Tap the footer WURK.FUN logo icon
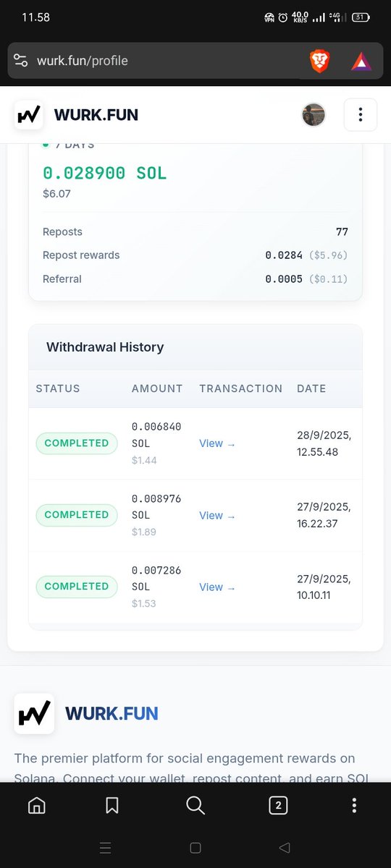Screen dimensions: 391x868 (x=34, y=714)
